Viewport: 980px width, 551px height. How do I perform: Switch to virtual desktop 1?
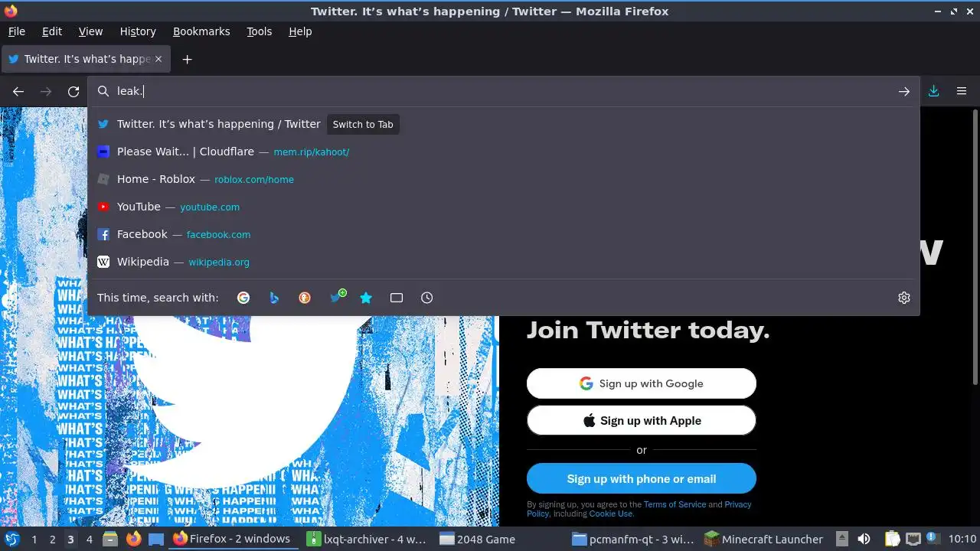click(34, 540)
